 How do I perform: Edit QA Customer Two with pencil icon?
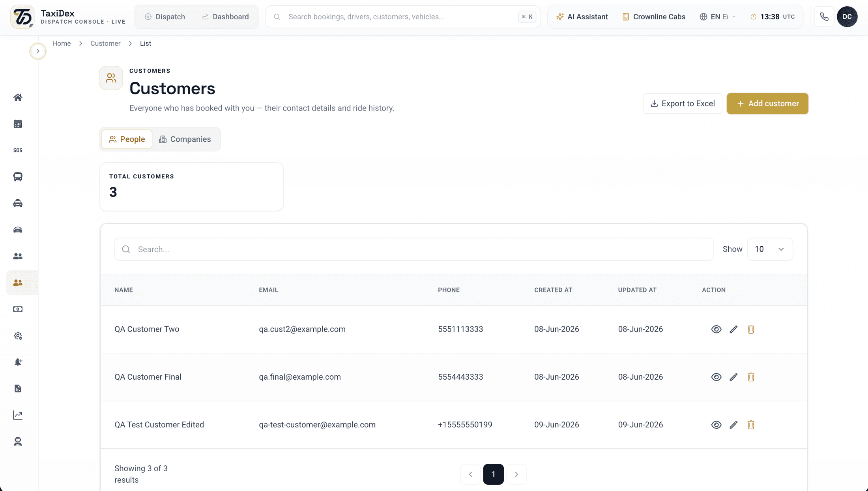click(733, 329)
